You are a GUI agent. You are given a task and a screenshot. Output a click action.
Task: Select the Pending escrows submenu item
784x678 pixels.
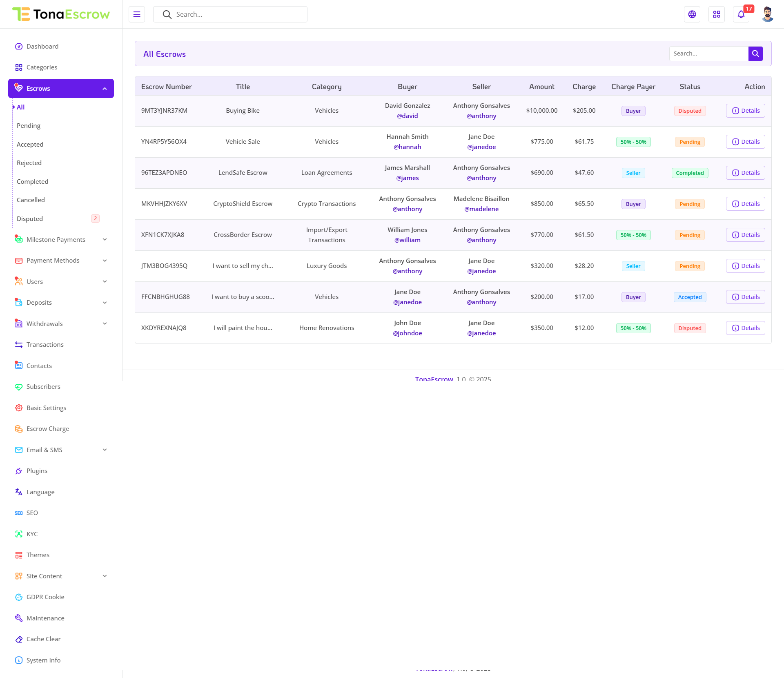tap(29, 125)
